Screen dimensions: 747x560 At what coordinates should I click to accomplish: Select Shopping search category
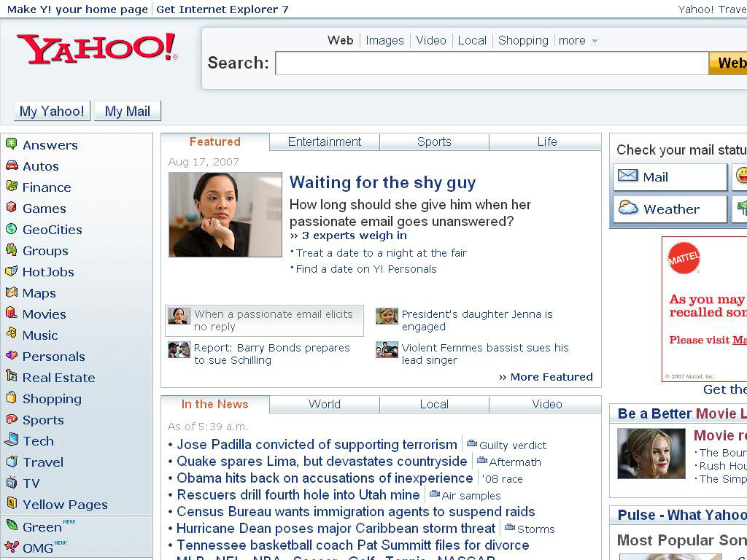pyautogui.click(x=523, y=41)
